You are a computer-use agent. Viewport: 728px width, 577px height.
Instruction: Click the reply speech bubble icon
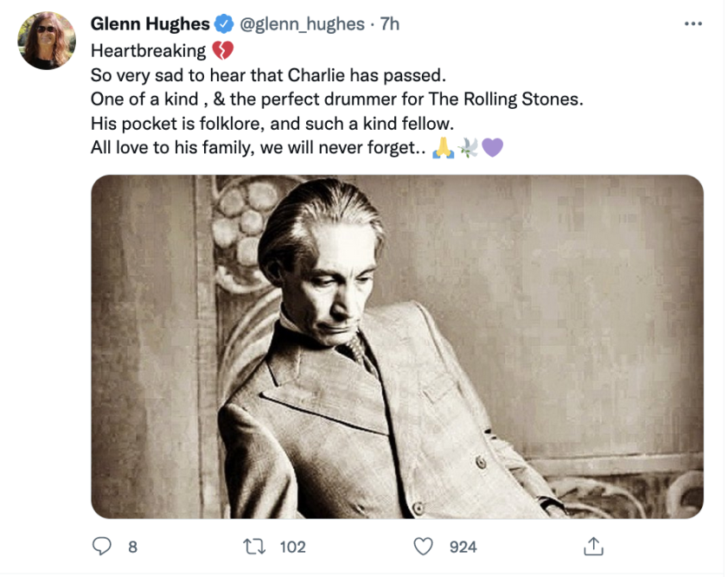(x=102, y=546)
